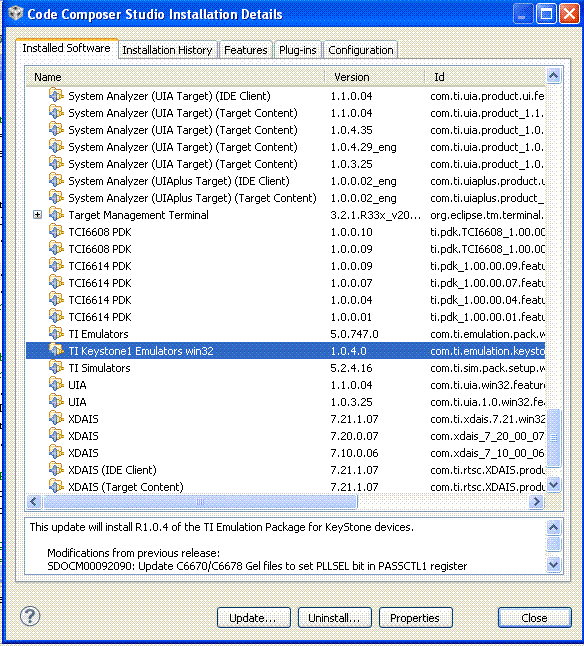Click icon of System Analyzer (UIAplus Target) (Target Content)
Screen dimensions: 584x646
coord(56,197)
